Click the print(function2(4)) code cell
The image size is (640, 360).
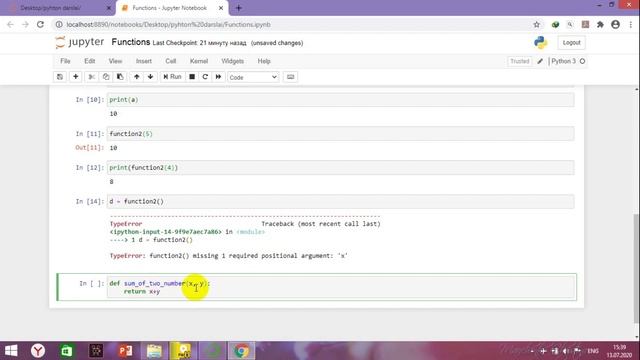click(x=340, y=168)
